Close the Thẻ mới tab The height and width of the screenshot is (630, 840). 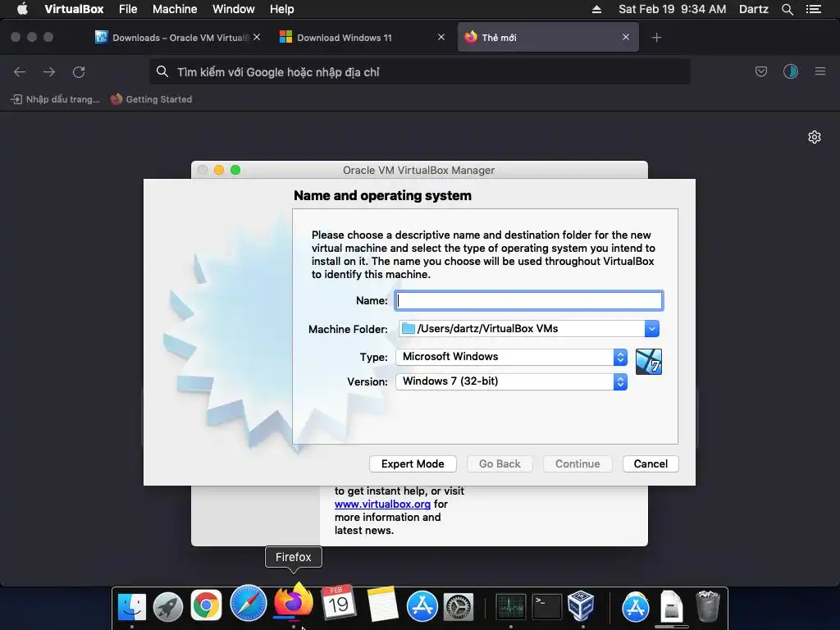[625, 37]
